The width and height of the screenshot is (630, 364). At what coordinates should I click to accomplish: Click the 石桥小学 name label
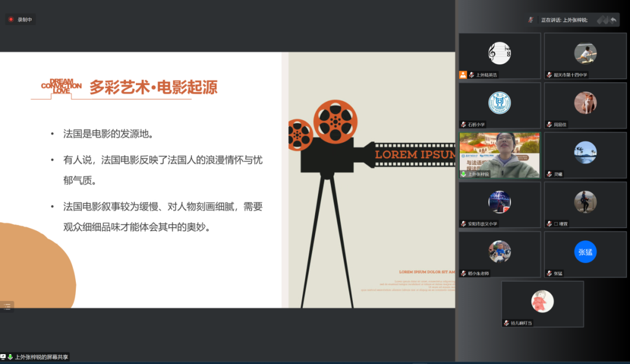click(x=476, y=125)
